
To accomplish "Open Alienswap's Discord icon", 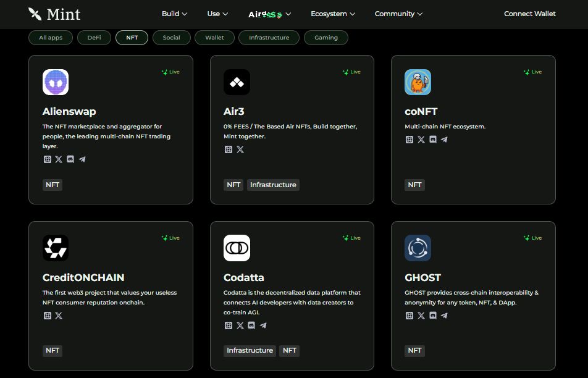I will 70,159.
